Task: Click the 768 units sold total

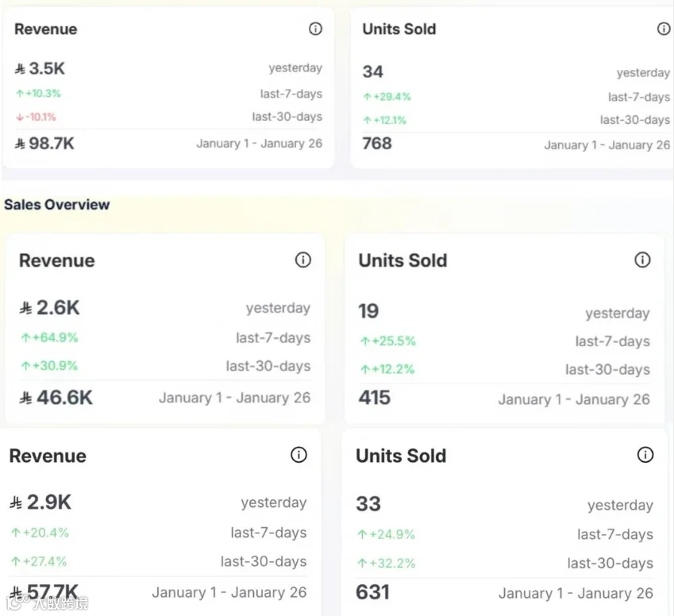Action: [377, 143]
